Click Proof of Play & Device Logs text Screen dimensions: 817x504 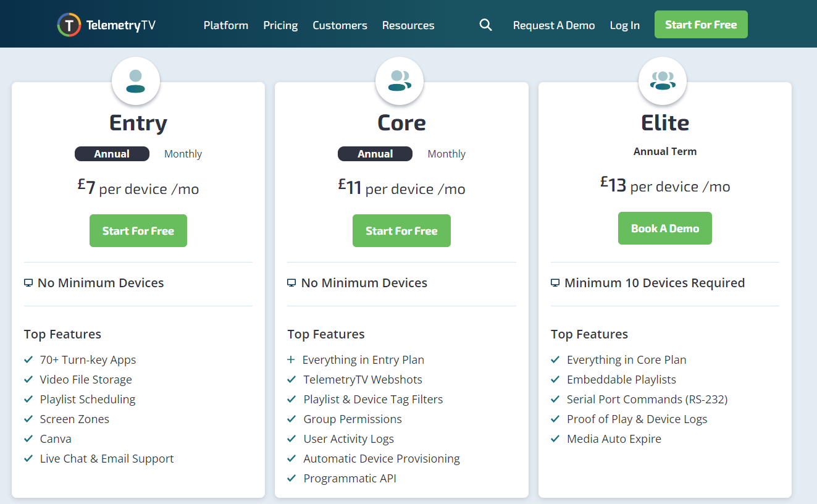(x=637, y=419)
